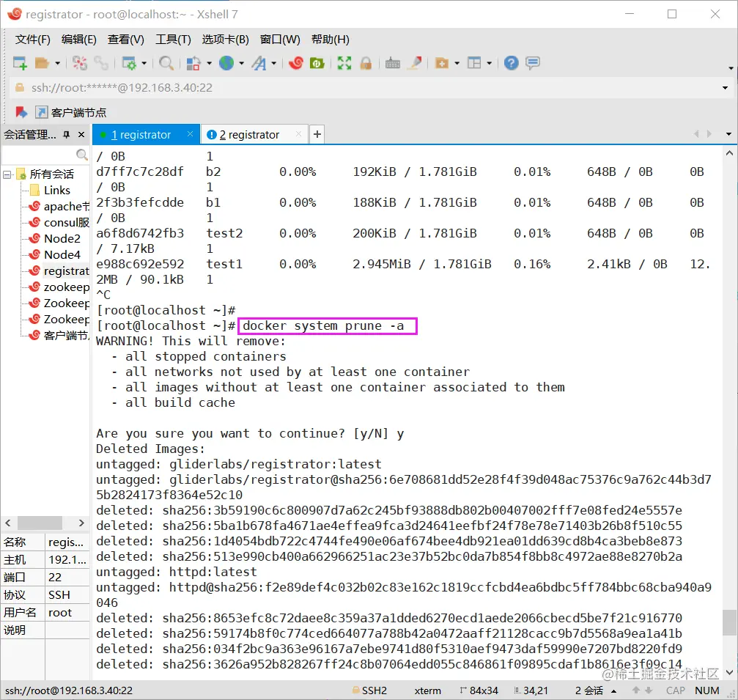Add a new tab with plus button
The height and width of the screenshot is (700, 738).
click(317, 134)
